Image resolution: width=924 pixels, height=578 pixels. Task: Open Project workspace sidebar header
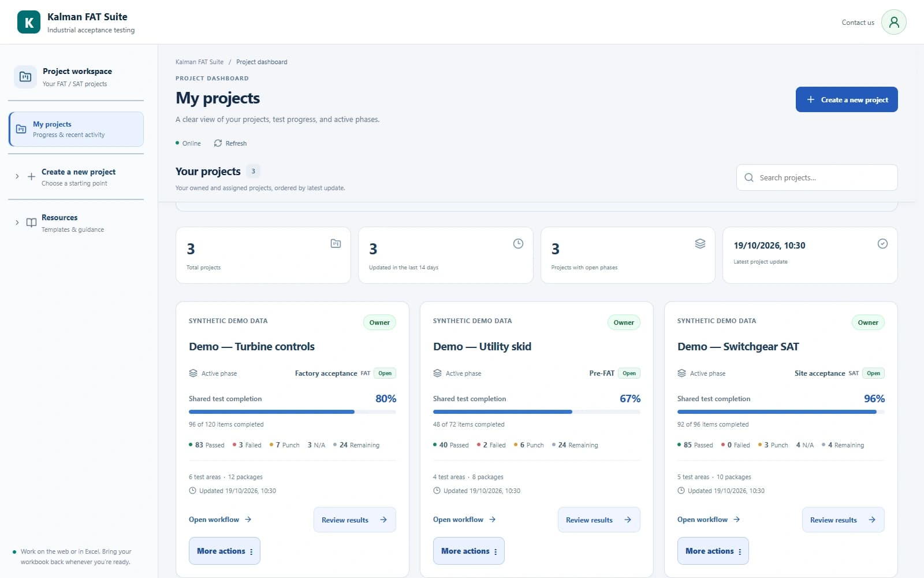[76, 76]
